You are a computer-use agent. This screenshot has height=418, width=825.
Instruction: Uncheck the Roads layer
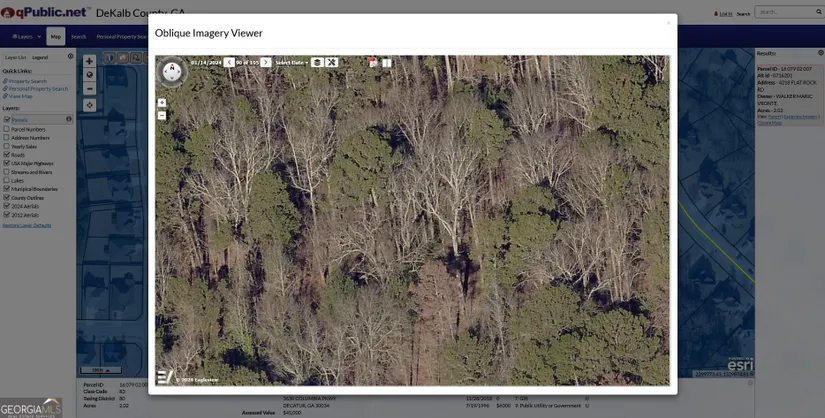(x=7, y=155)
